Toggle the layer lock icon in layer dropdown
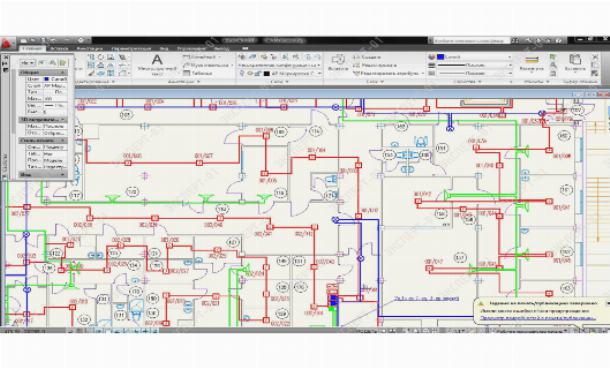Viewport: 610px width, 368px height. click(258, 73)
